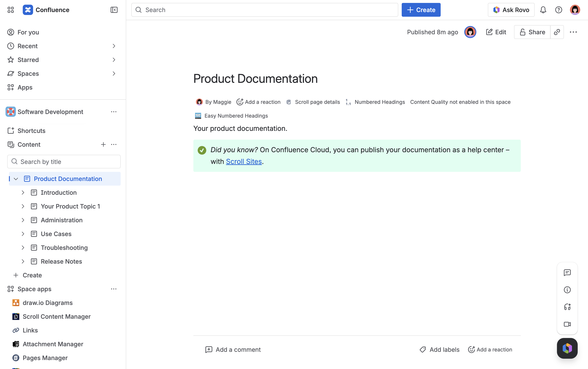Click into the Search by title field
Image resolution: width=588 pixels, height=369 pixels.
tap(64, 162)
